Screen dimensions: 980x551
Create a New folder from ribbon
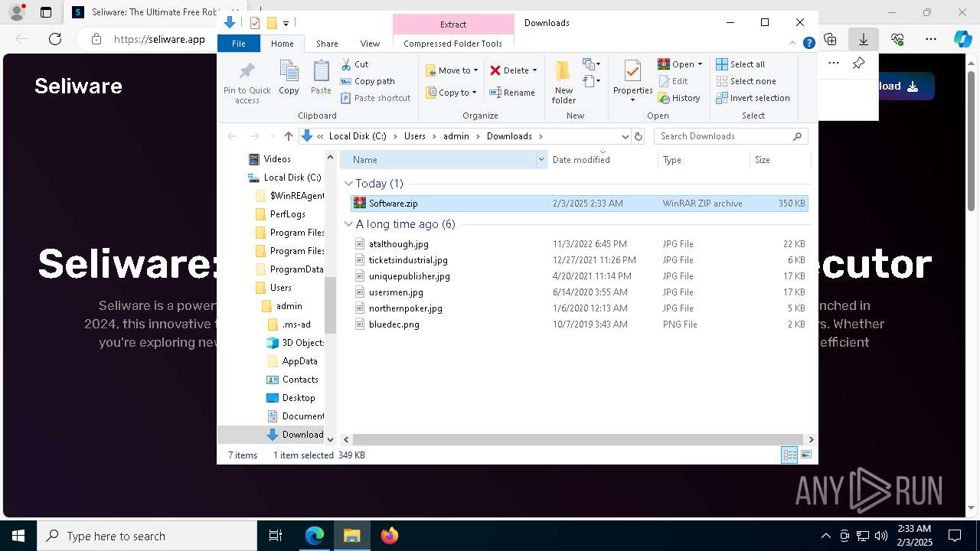[563, 83]
